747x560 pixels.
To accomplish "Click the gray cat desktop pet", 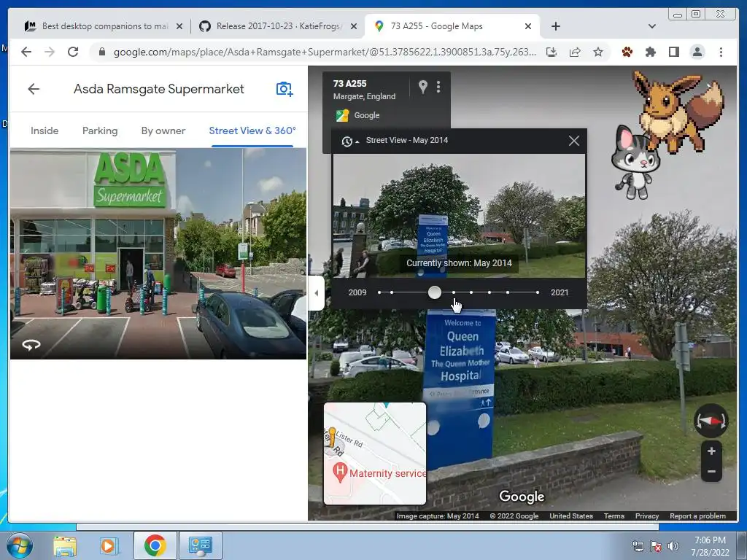I will point(635,162).
